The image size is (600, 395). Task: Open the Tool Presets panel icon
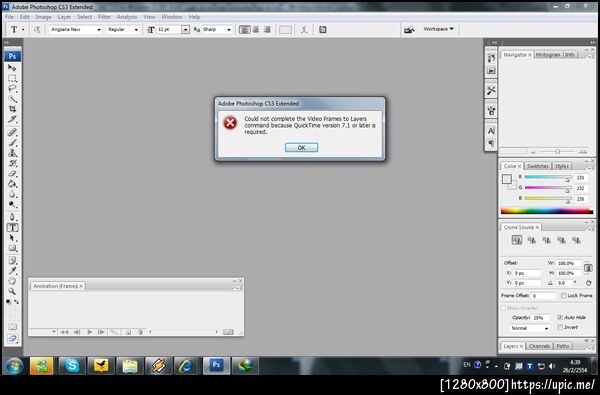(x=491, y=90)
